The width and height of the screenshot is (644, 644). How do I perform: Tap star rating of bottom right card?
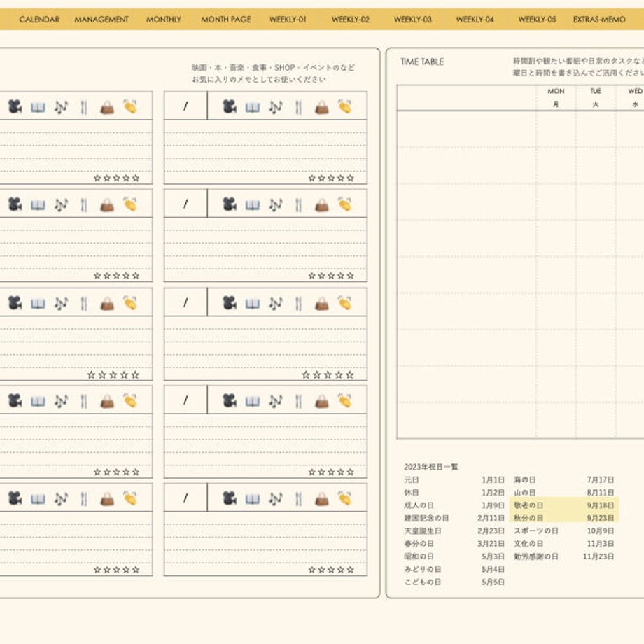[x=331, y=570]
